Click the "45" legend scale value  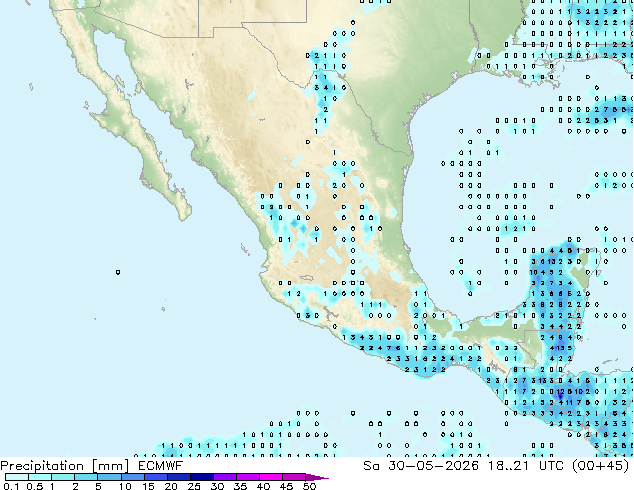286,486
